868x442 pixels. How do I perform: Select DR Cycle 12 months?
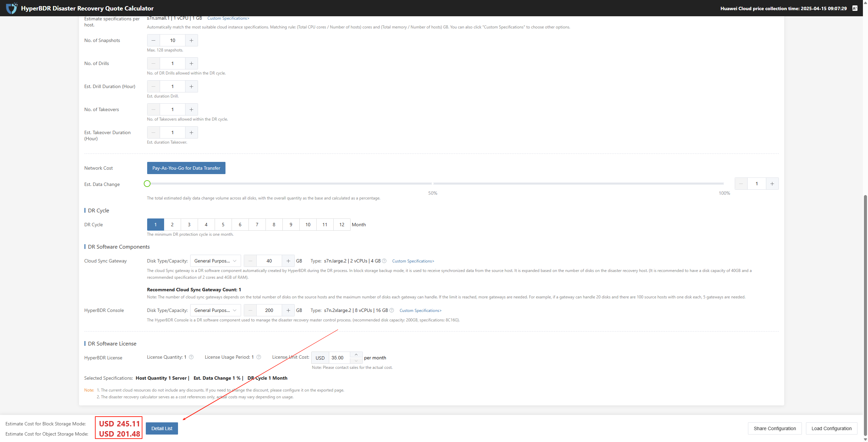[342, 225]
